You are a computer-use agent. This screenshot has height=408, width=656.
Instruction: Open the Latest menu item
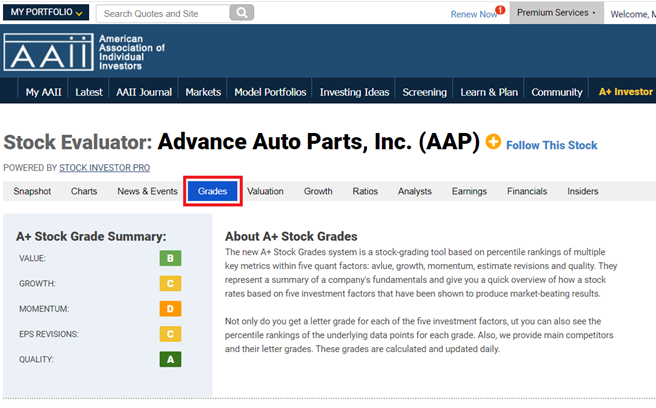coord(89,92)
